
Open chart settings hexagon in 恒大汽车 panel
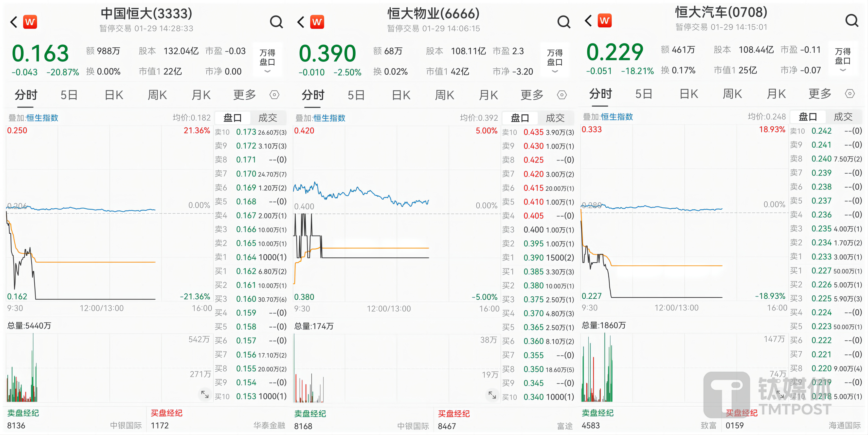click(x=850, y=94)
